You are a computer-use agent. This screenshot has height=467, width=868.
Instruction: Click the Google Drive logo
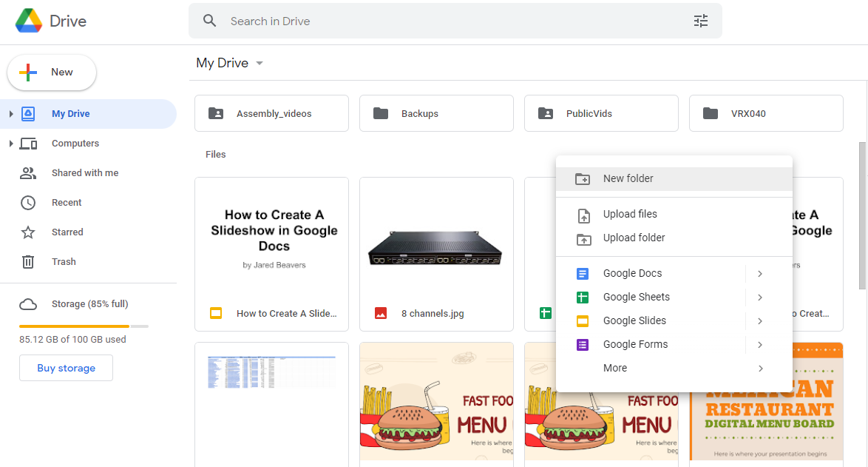coord(29,21)
